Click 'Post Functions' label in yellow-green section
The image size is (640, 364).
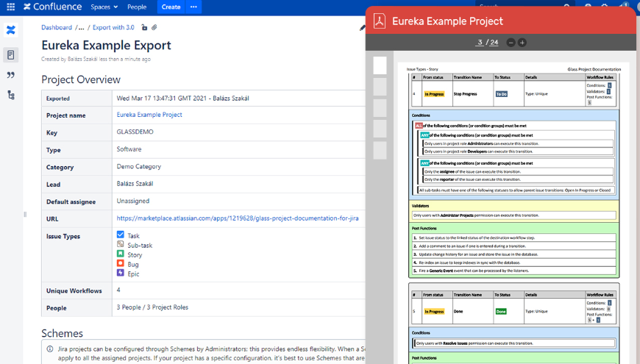(424, 228)
